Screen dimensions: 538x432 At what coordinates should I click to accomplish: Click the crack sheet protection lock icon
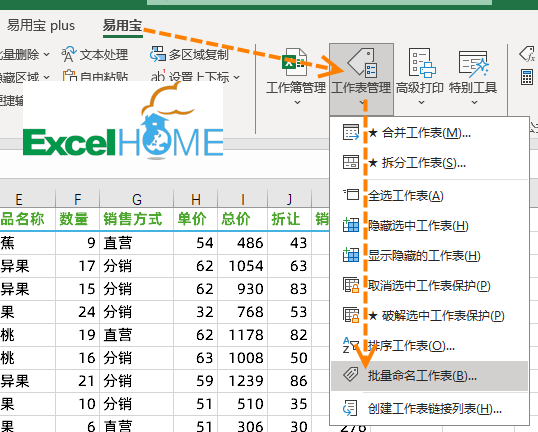351,315
